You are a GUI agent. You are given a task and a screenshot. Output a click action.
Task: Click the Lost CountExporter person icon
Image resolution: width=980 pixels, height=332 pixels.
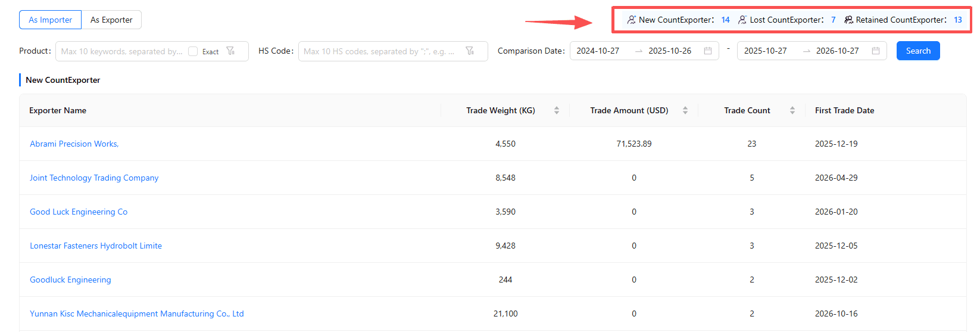pyautogui.click(x=742, y=20)
